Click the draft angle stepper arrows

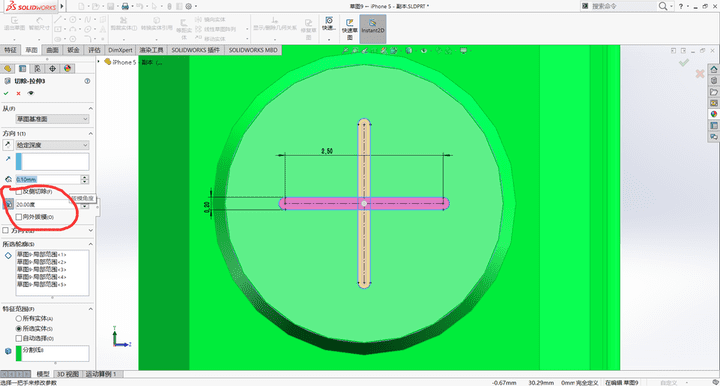tap(84, 205)
